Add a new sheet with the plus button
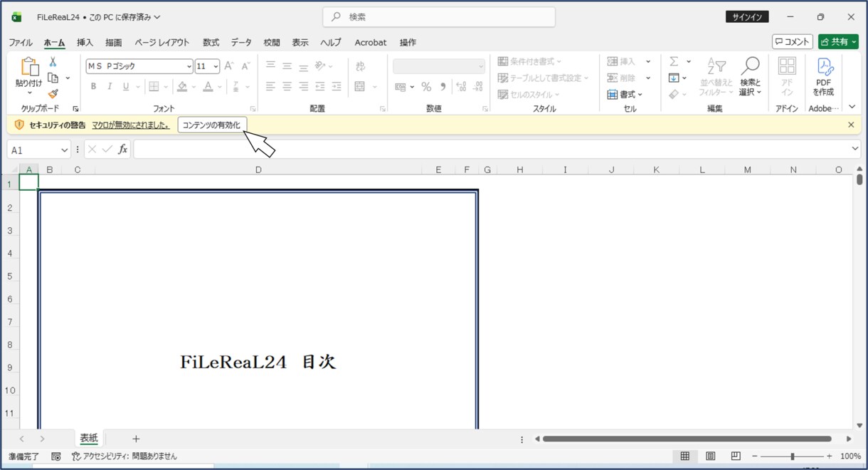 click(x=136, y=439)
